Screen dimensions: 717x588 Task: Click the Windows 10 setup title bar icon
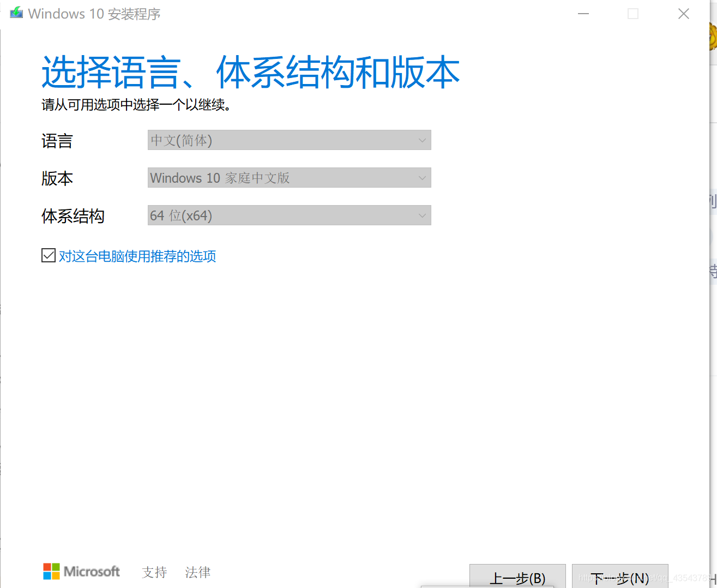click(16, 13)
